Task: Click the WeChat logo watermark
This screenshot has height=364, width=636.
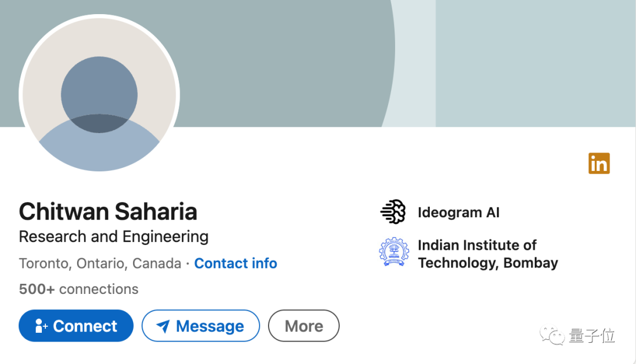Action: point(552,336)
